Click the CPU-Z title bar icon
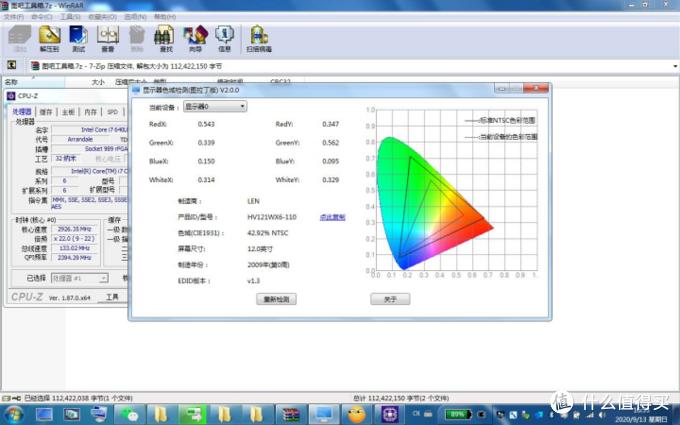Screen dimensions: 680x425 (x=11, y=96)
